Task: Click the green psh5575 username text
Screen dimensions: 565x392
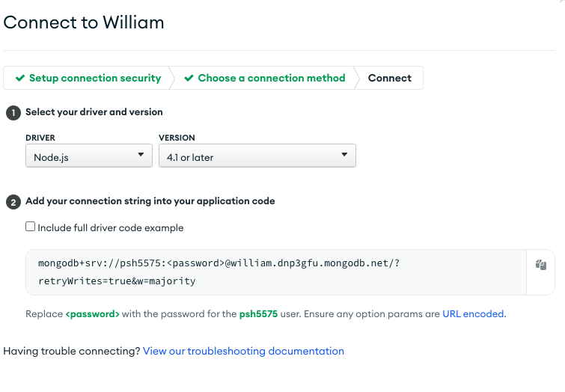Action: pyautogui.click(x=258, y=313)
